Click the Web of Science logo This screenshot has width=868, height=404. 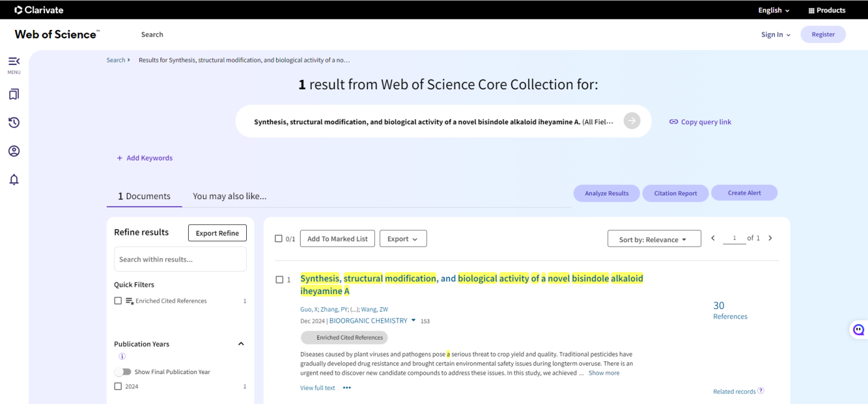57,34
